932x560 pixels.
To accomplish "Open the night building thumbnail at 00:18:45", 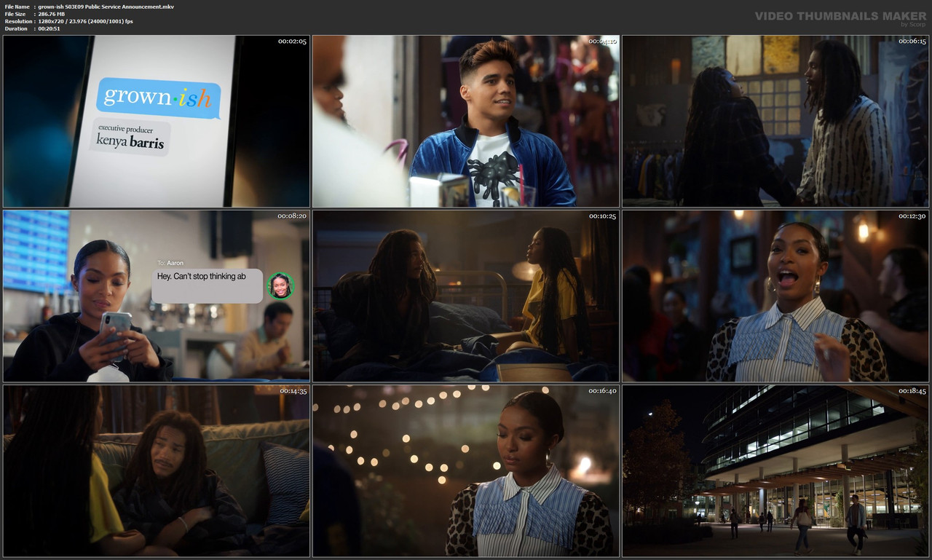I will coord(775,471).
